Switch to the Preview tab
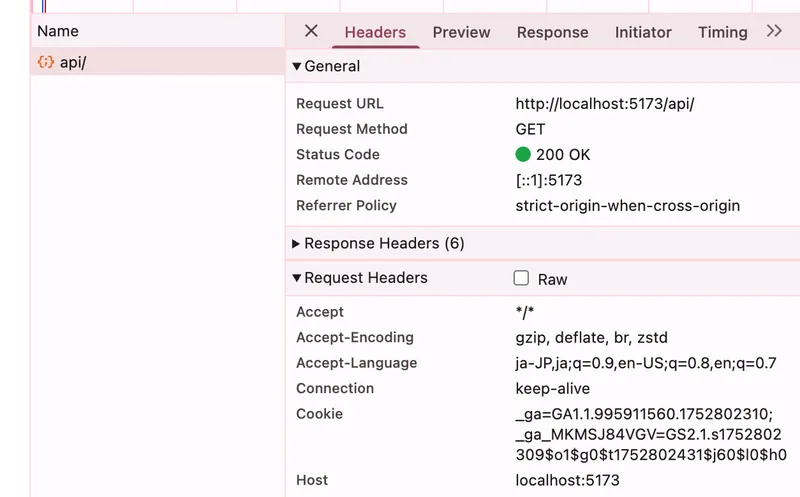Image resolution: width=800 pixels, height=497 pixels. (461, 32)
